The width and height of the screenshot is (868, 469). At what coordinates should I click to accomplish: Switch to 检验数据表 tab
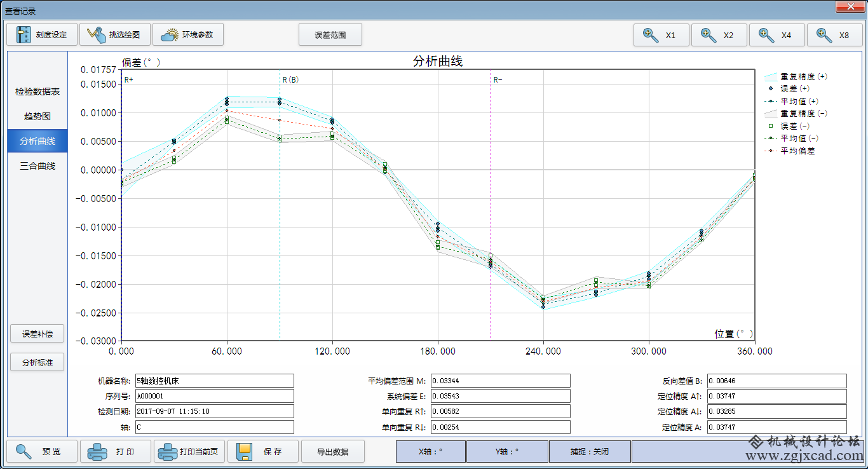pyautogui.click(x=37, y=92)
